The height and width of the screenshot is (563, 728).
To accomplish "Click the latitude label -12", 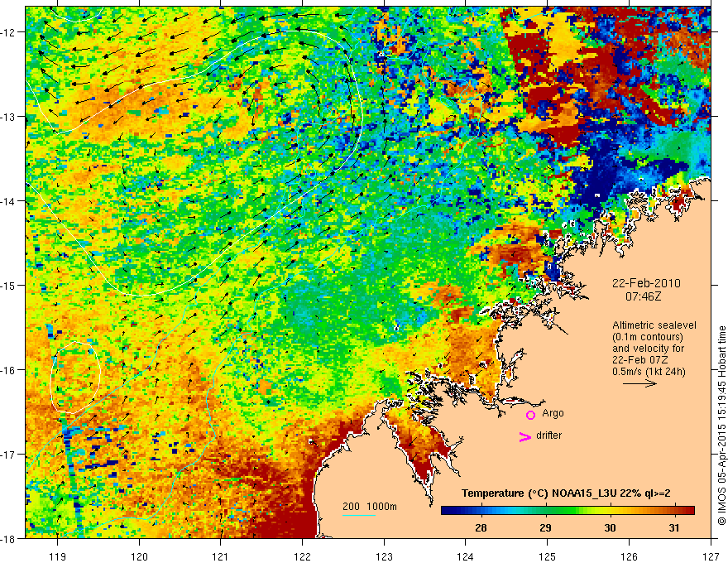I will pos(8,32).
